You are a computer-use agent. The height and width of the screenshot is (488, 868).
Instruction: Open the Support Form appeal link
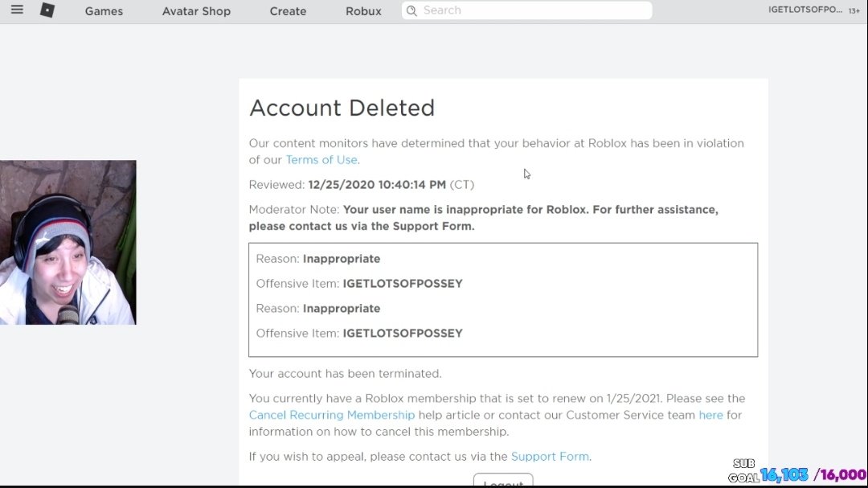click(550, 457)
